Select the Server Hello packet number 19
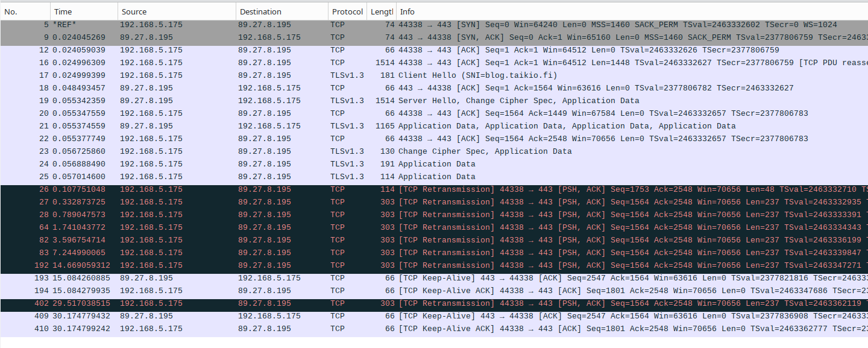The width and height of the screenshot is (868, 348). 241,100
